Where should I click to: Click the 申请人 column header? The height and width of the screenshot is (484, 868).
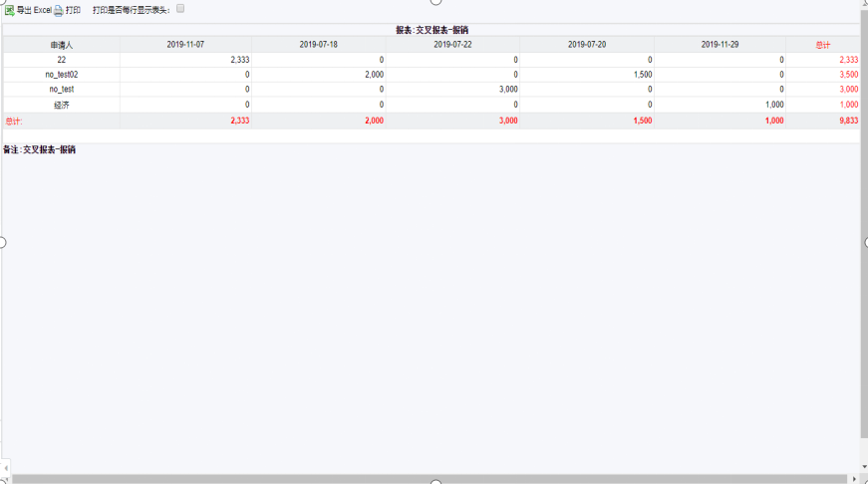coord(62,45)
